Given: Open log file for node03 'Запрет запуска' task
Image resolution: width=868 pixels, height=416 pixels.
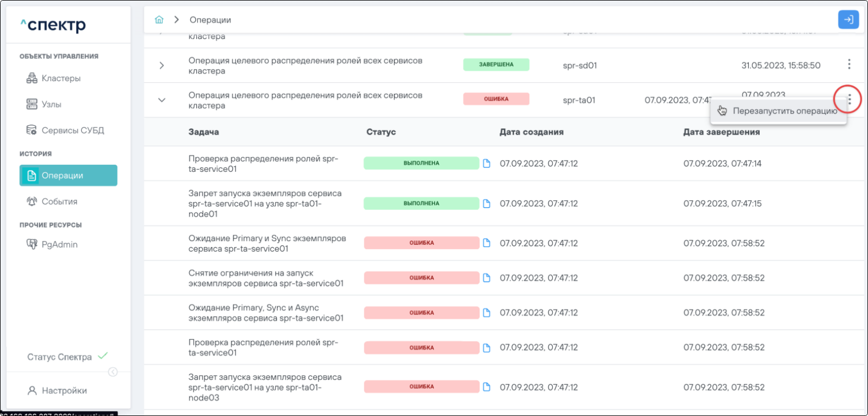Looking at the screenshot, I should 486,387.
